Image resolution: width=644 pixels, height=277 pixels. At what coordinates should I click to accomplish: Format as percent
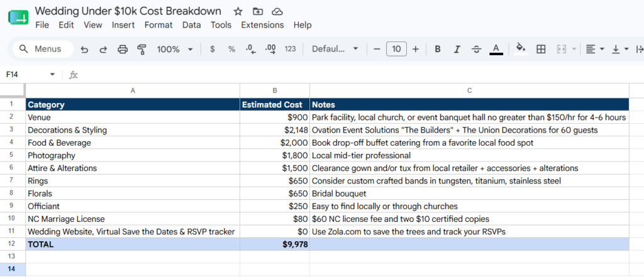tap(231, 49)
